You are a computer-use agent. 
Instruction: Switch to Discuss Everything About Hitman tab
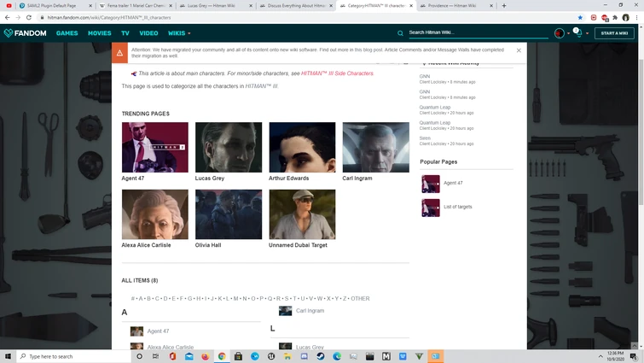coord(296,6)
